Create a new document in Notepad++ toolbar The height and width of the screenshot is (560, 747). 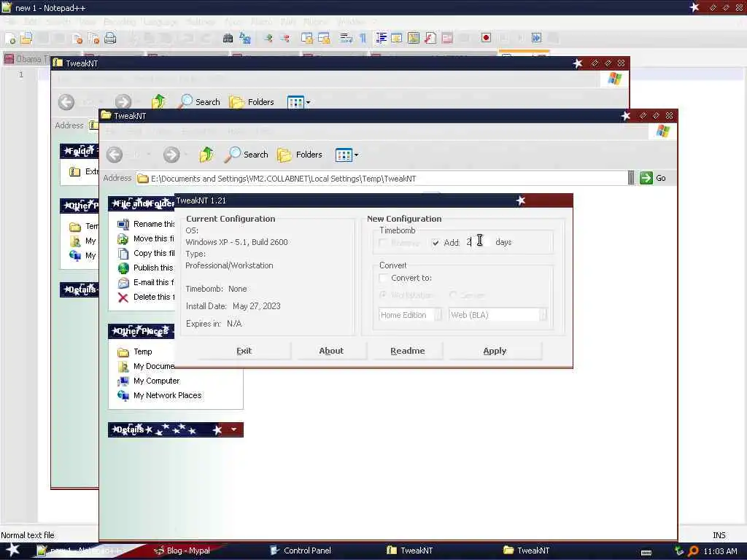tap(10, 39)
